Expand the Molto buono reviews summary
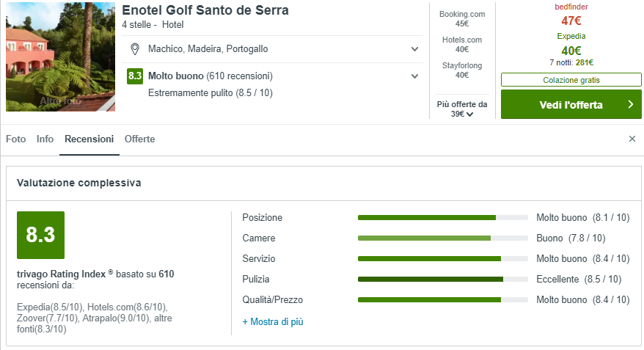Screen dimensions: 644x350 point(415,76)
